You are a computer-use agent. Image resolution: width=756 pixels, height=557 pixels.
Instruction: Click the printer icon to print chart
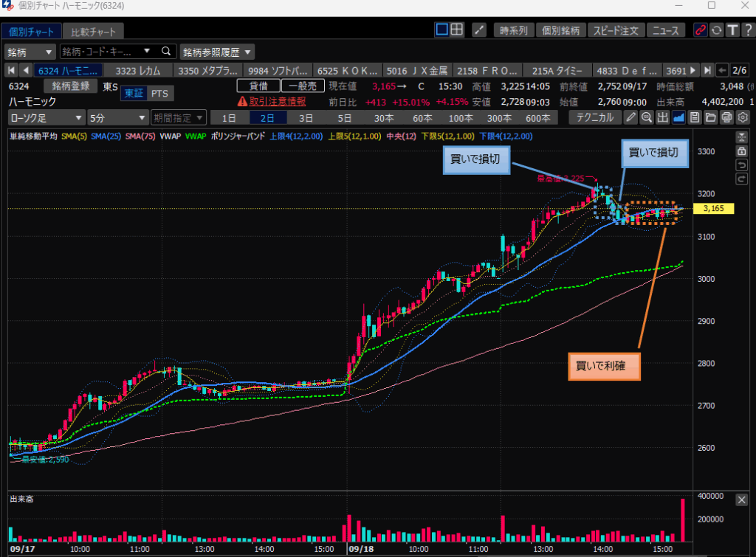726,117
